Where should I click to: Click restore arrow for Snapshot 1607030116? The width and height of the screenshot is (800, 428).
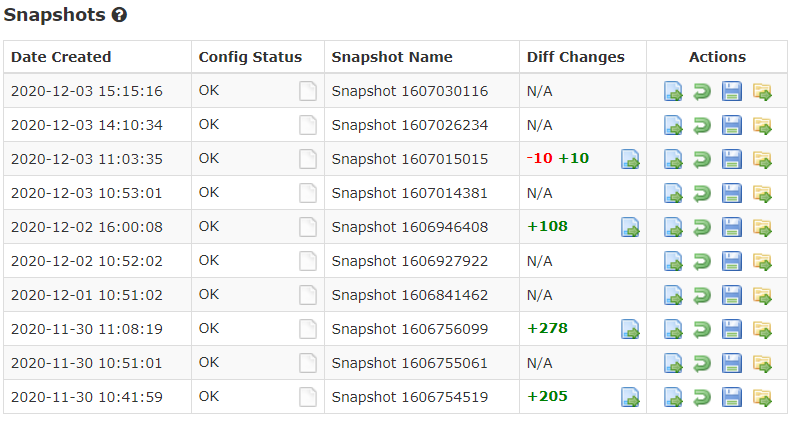[x=702, y=92]
